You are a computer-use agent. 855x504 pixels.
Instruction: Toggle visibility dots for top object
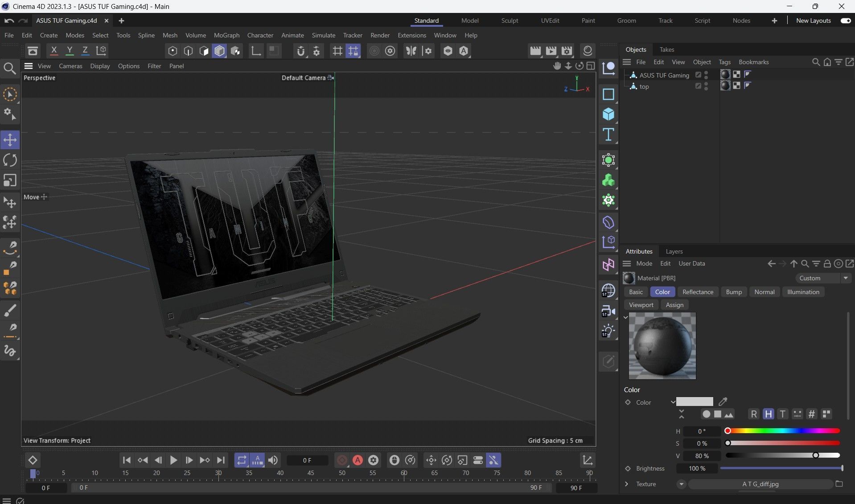[x=706, y=86]
